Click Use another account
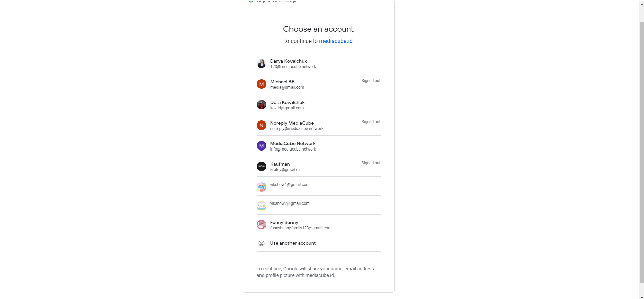644x299 pixels. [x=318, y=243]
